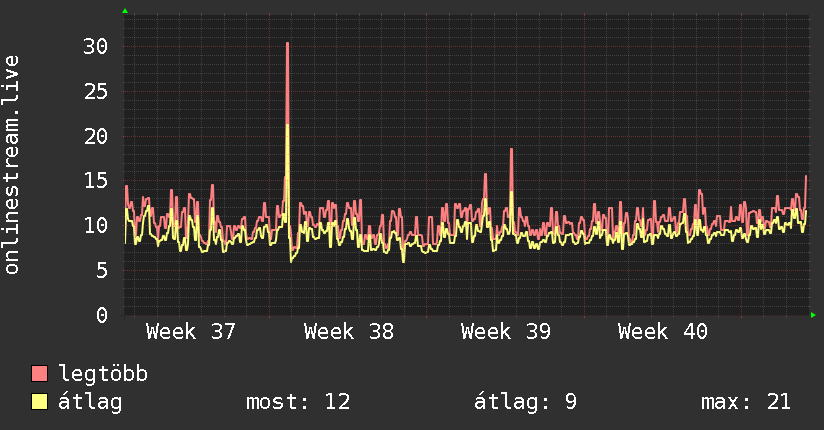The image size is (824, 430).
Task: Click the pink legtöbb legend swatch
Action: click(x=39, y=373)
